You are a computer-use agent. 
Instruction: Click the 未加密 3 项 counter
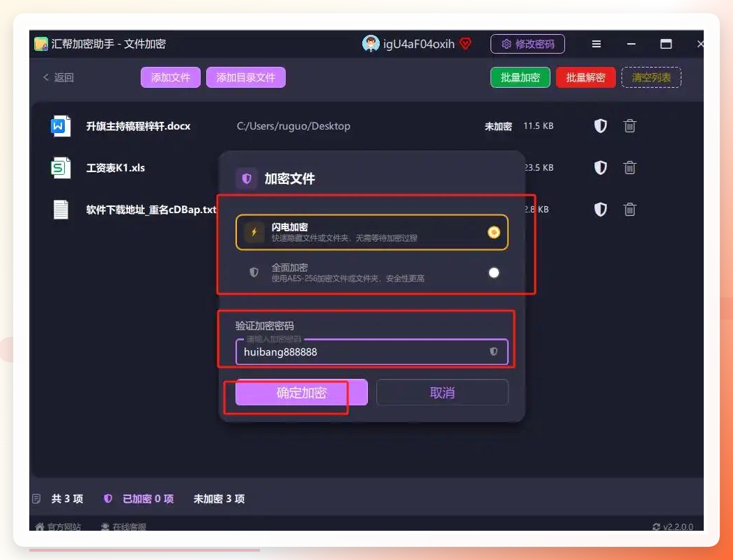(x=219, y=499)
